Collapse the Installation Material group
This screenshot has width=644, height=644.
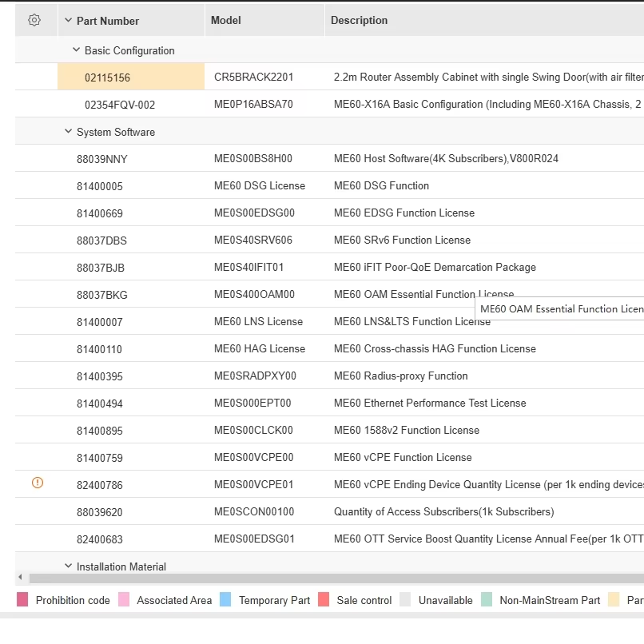69,566
